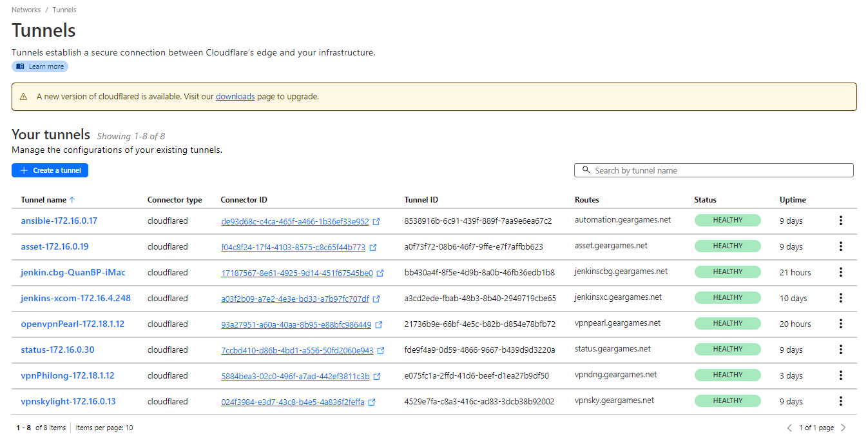Sort by Tunnel name column arrow

click(72, 200)
